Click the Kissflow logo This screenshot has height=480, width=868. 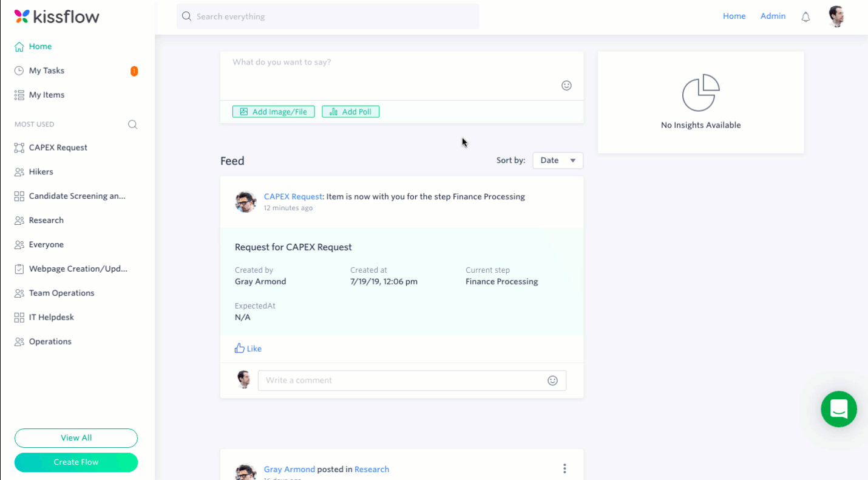pyautogui.click(x=56, y=16)
